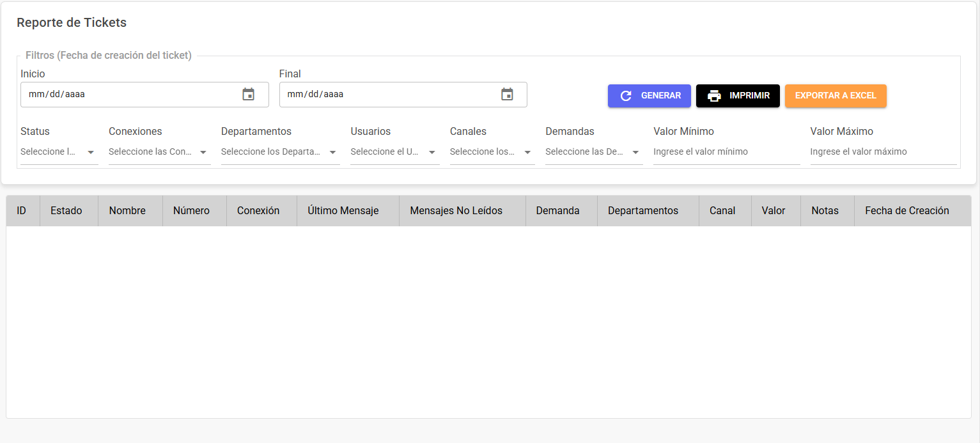The width and height of the screenshot is (980, 443).
Task: Open the Demandas dropdown
Action: pyautogui.click(x=594, y=152)
